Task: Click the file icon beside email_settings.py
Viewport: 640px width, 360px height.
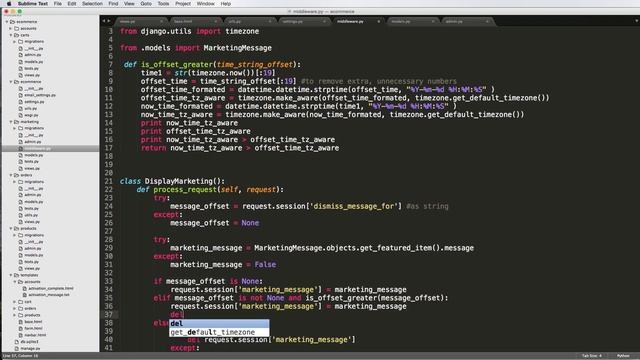Action: (x=20, y=95)
